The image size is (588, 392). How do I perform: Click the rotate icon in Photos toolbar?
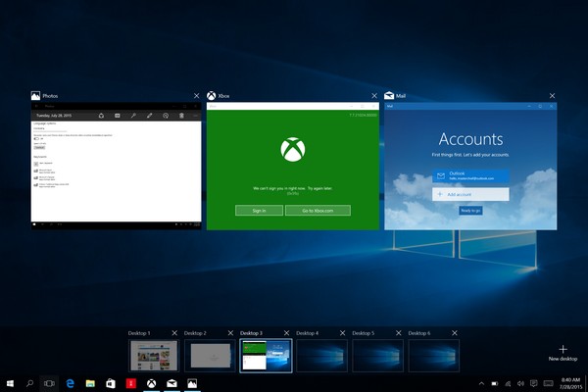click(x=166, y=116)
